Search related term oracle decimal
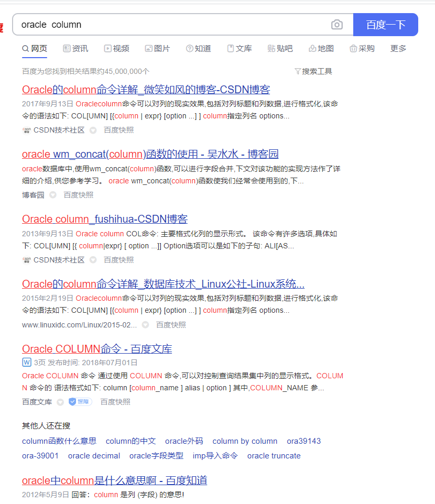435x504 pixels. (x=94, y=456)
